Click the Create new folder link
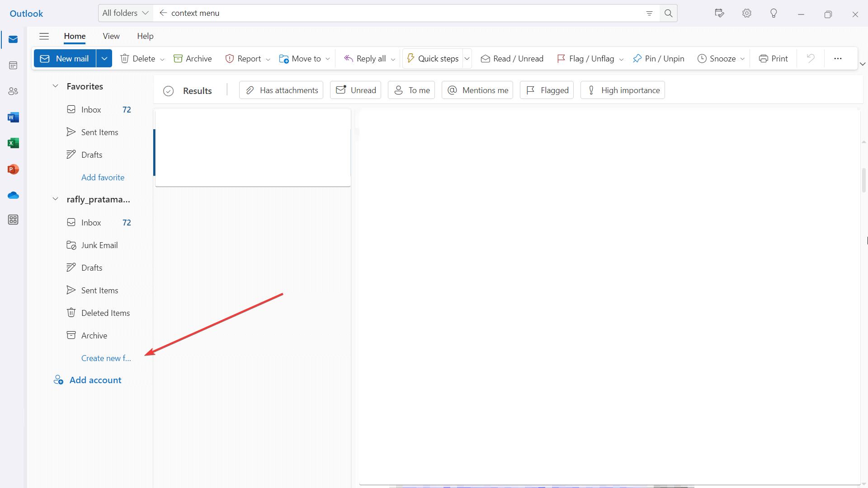Screen dimensions: 868x488 pyautogui.click(x=106, y=358)
